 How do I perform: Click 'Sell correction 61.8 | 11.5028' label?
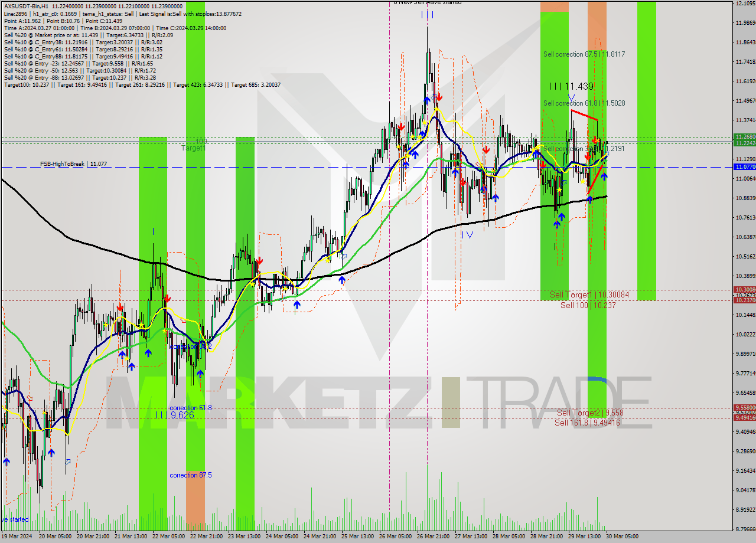pos(584,103)
